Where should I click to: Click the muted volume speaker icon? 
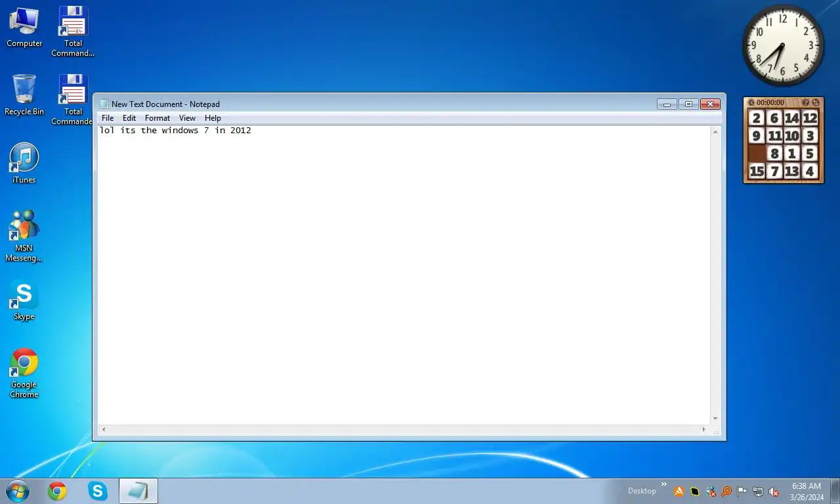[x=774, y=492]
